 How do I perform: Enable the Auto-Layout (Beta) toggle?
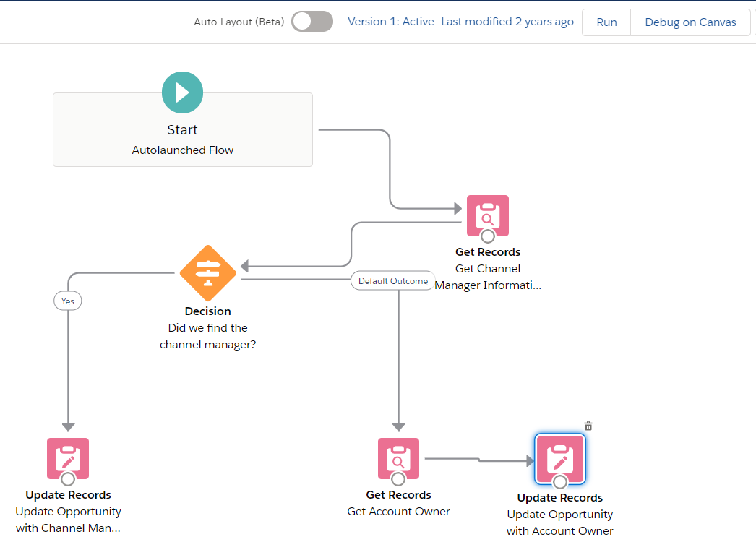[x=312, y=22]
